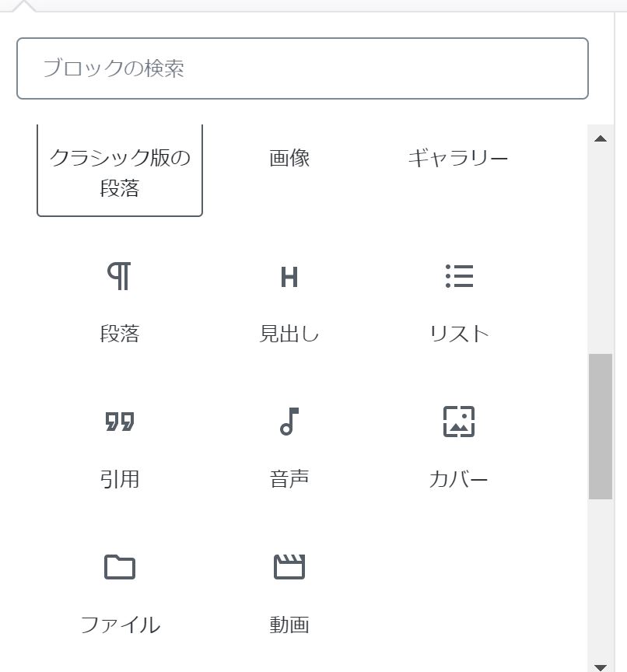The height and width of the screenshot is (672, 627).
Task: Click the block list scrollbar thumb
Action: pos(600,426)
